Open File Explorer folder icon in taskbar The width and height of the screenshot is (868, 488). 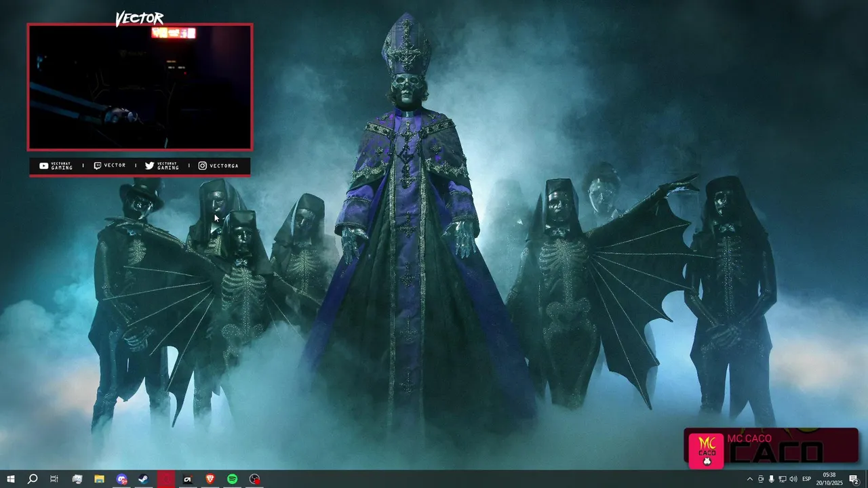coord(99,479)
